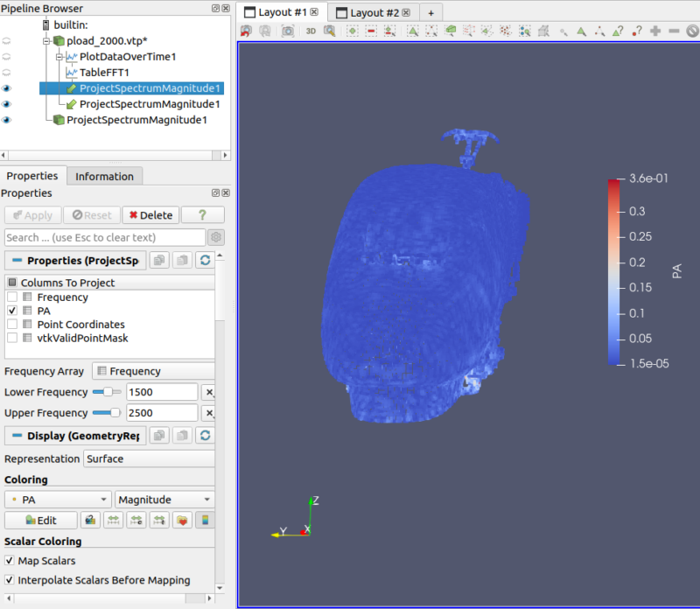This screenshot has height=609, width=700.
Task: Toggle the color legend visibility icon
Action: coord(203,519)
